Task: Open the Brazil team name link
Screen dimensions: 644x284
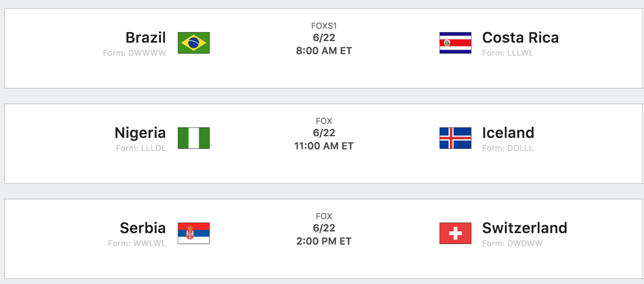Action: (146, 38)
